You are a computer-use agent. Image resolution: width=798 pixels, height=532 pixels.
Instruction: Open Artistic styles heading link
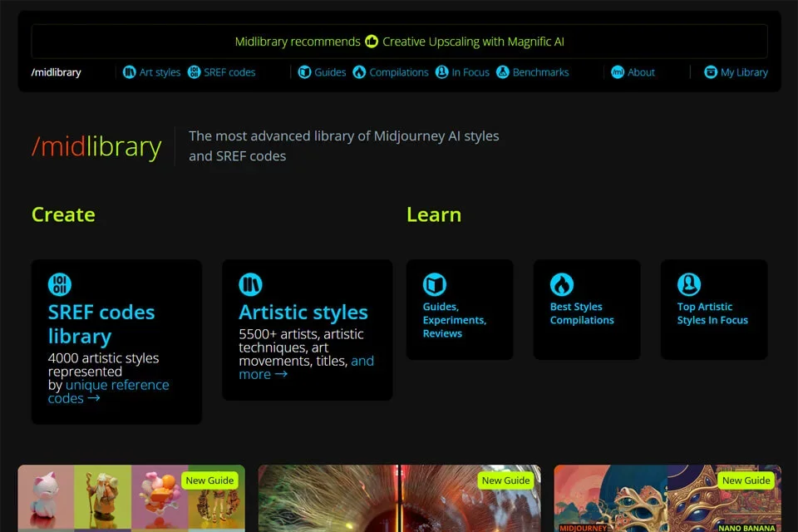click(x=303, y=312)
